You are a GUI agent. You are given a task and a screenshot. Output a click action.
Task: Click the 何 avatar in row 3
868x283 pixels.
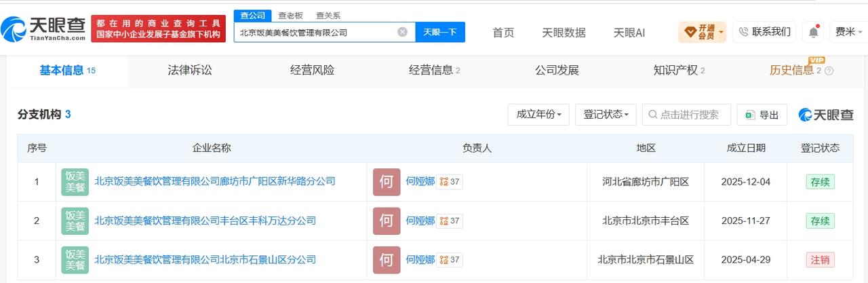click(387, 260)
